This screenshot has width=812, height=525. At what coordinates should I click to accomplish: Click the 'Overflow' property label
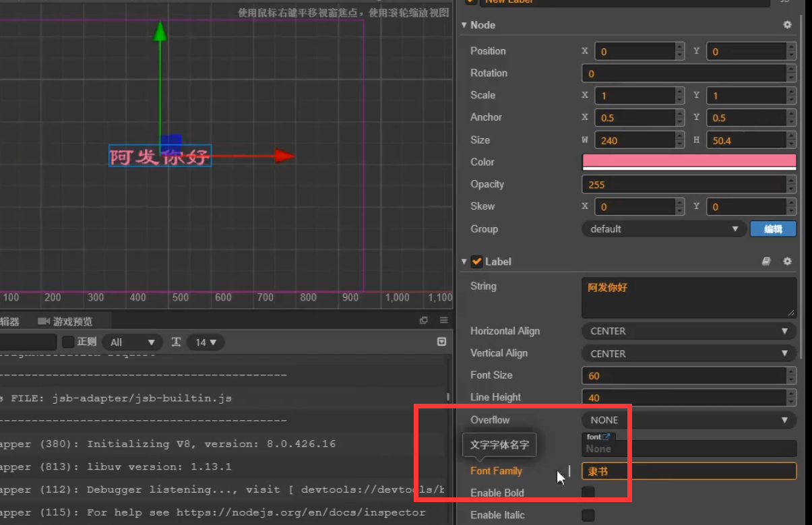pyautogui.click(x=490, y=420)
